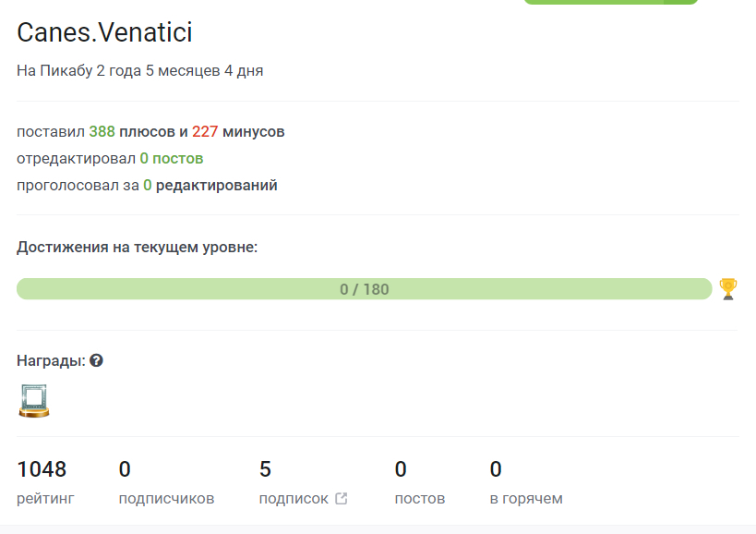Click the "На Пикабу 2 года 5 месяцев" text
Image resolution: width=756 pixels, height=534 pixels.
tap(140, 70)
